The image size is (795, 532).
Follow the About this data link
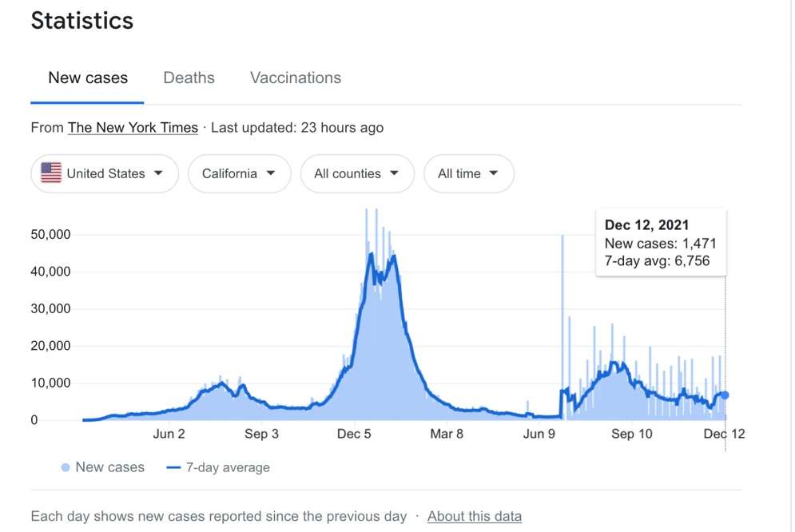[474, 516]
